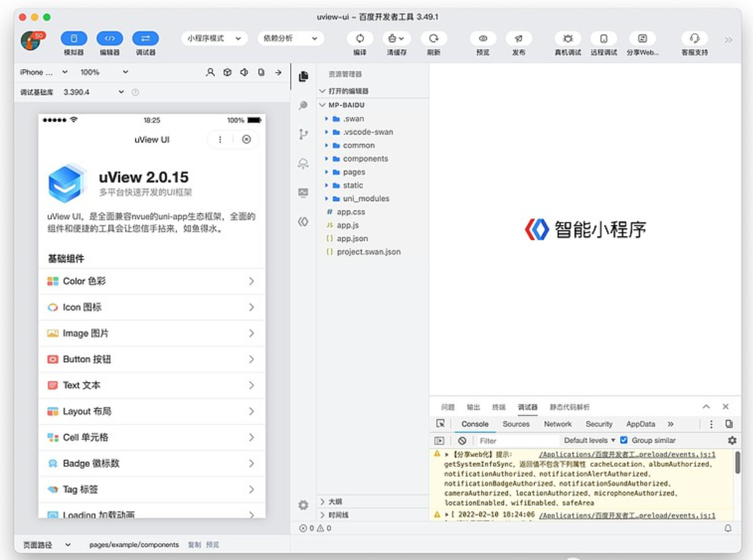Open the Network tab in debugger
Screen dimensions: 753x560
click(x=558, y=424)
